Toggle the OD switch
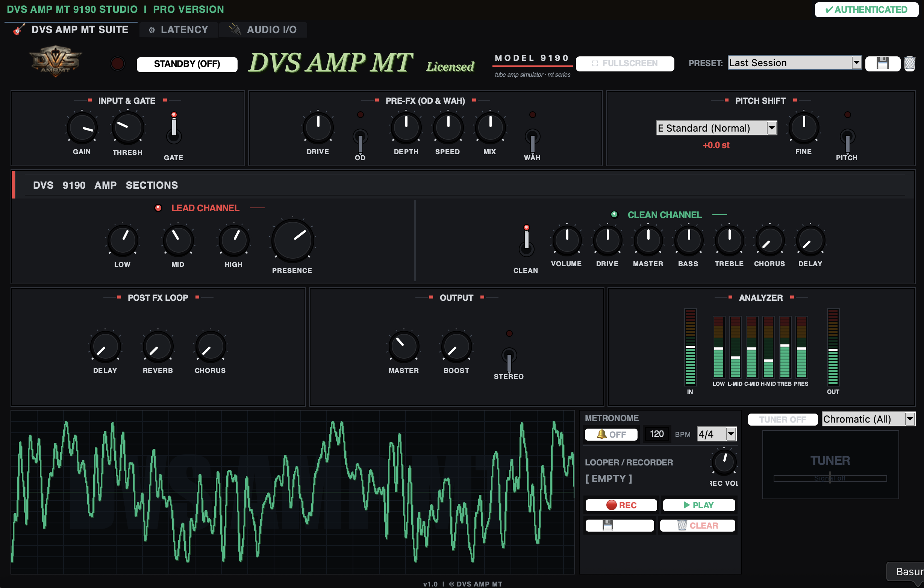This screenshot has height=588, width=924. tap(360, 141)
